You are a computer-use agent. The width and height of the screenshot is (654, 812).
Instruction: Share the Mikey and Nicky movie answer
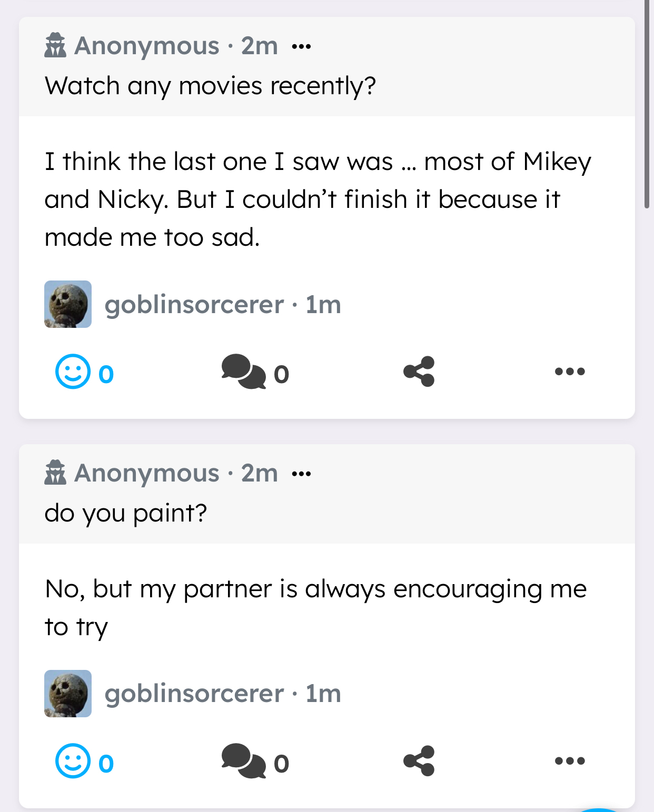(x=419, y=372)
